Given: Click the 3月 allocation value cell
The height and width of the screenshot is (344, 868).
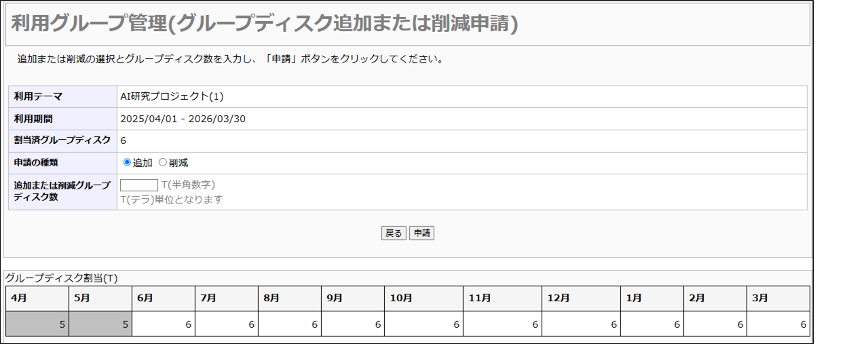Looking at the screenshot, I should click(x=778, y=324).
